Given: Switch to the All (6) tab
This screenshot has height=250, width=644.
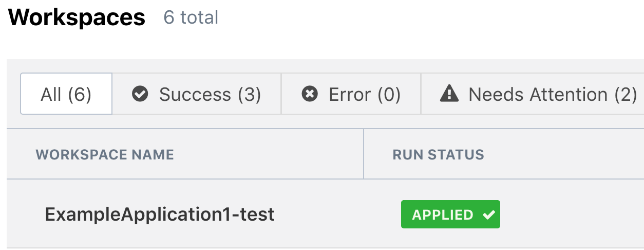Looking at the screenshot, I should point(66,94).
